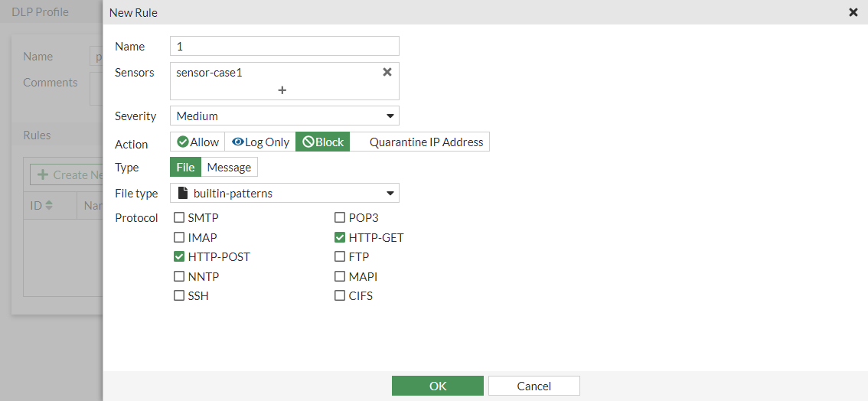The width and height of the screenshot is (868, 401).
Task: Set the Type to File
Action: [x=186, y=168]
